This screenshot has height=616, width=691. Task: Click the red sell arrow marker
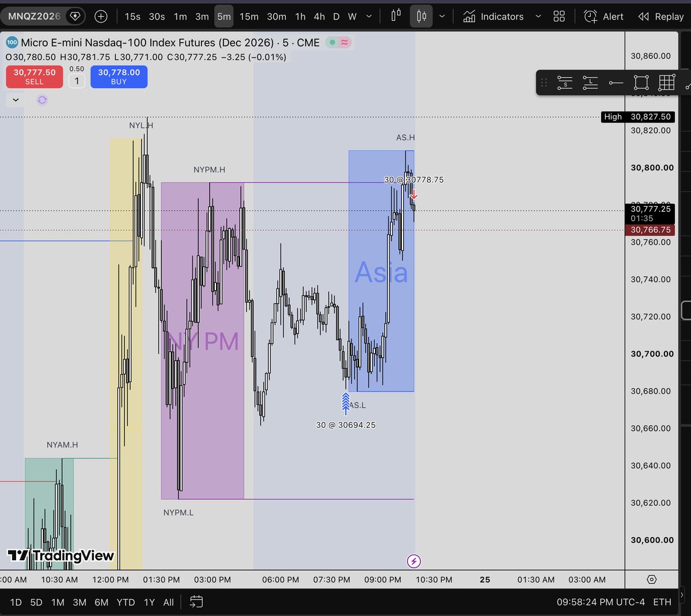coord(413,195)
